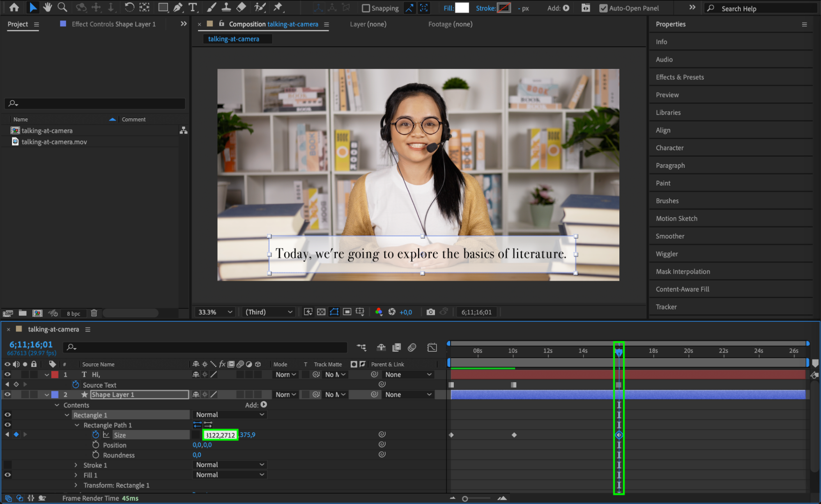Open the Fill color white swatch
821x504 pixels.
pos(462,8)
